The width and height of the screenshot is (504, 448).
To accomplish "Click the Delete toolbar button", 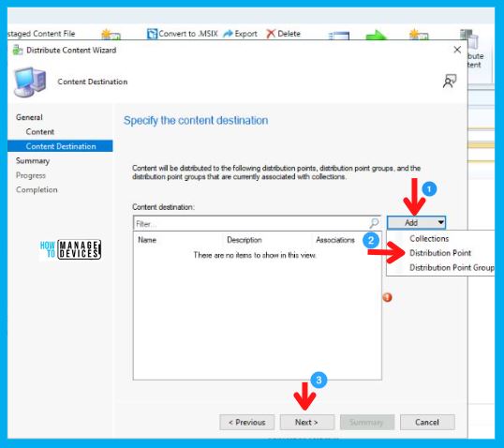I will (x=284, y=34).
